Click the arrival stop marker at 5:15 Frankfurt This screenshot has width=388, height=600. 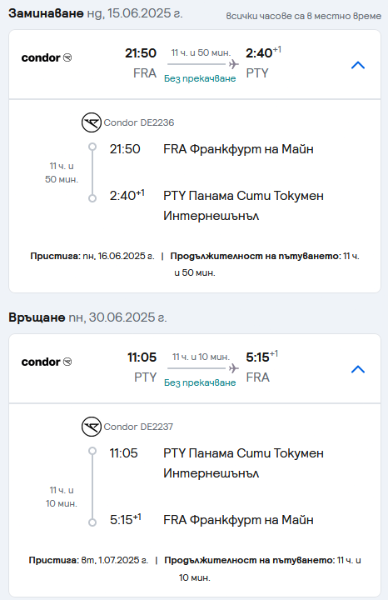[92, 522]
